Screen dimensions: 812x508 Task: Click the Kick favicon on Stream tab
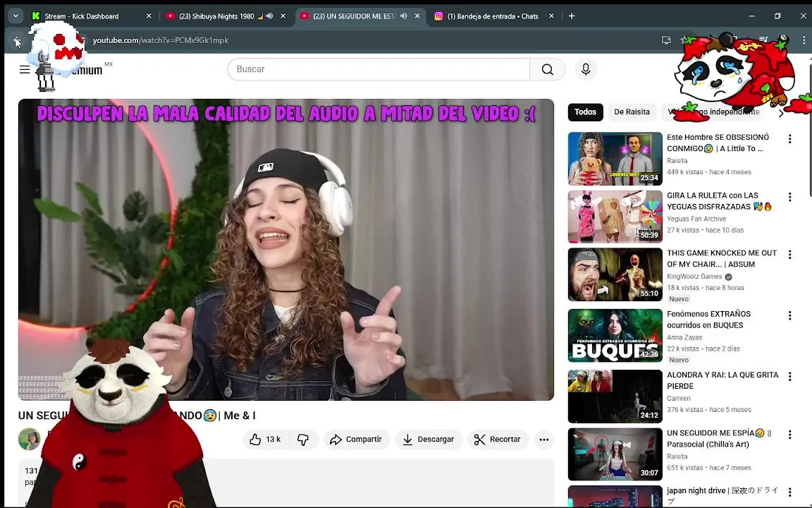point(36,16)
